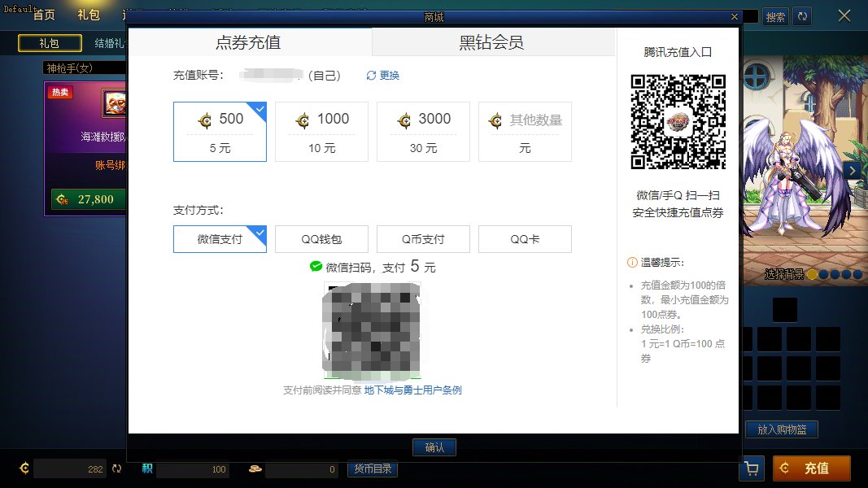
Task: Click the 温馨提示 info icon
Action: coord(632,263)
